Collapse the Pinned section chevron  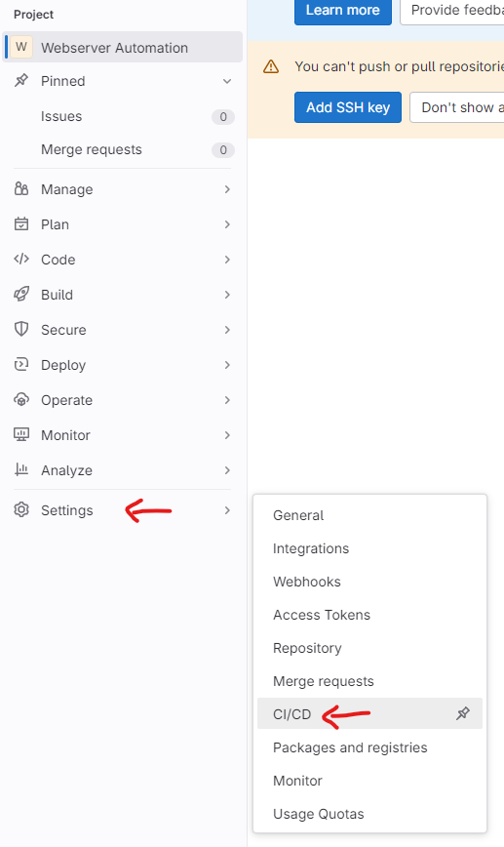pos(227,81)
